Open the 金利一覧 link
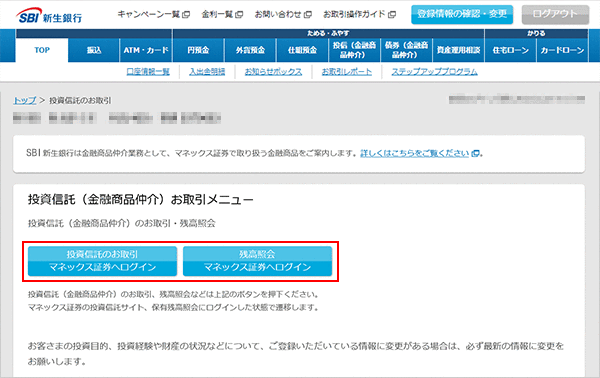Image resolution: width=600 pixels, height=378 pixels. 217,15
